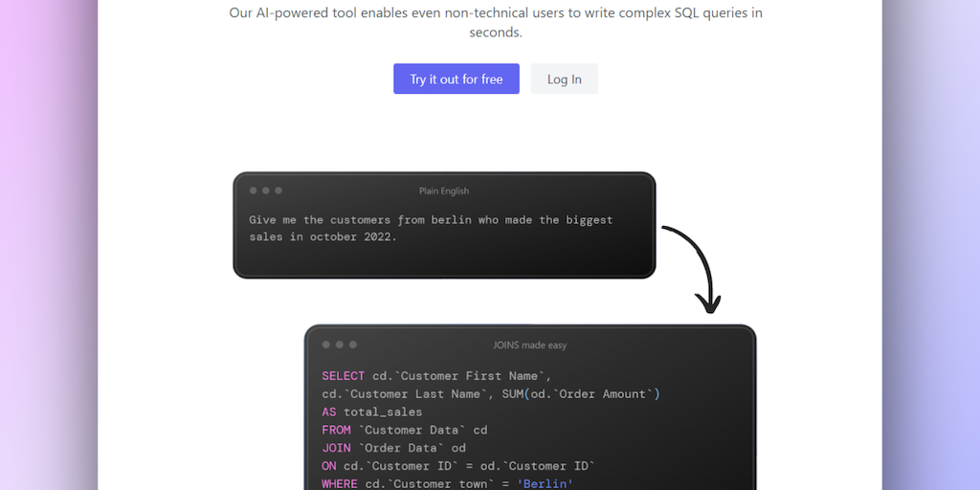Click the curved arrow between the windows

[697, 263]
